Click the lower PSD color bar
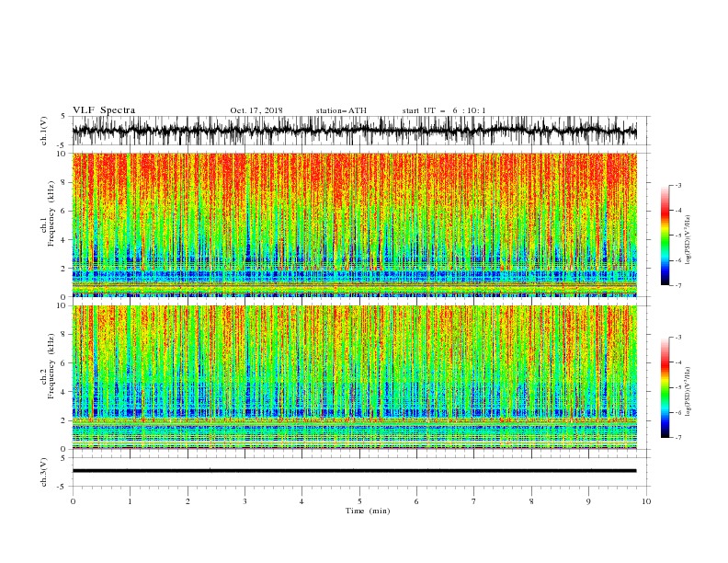This screenshot has height=563, width=728. [665, 387]
